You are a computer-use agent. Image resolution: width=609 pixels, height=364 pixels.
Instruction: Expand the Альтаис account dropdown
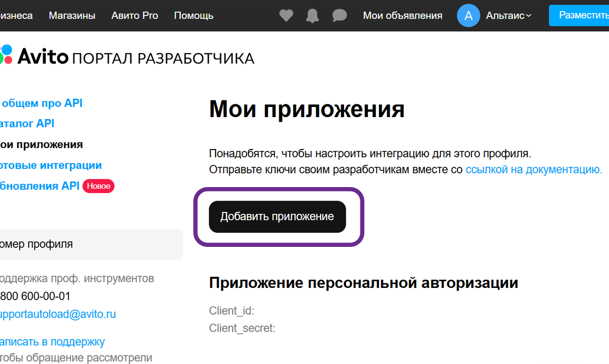509,16
